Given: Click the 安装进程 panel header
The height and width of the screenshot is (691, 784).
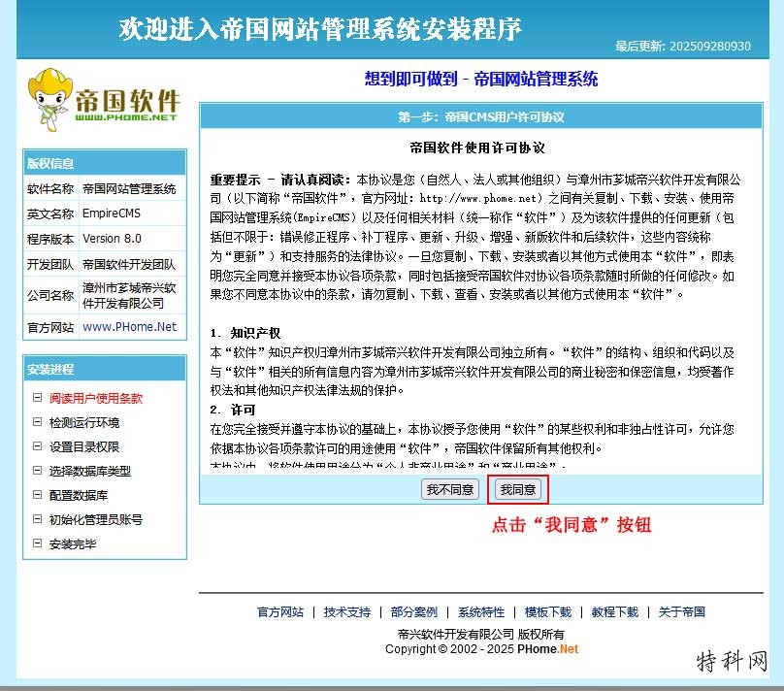Looking at the screenshot, I should pyautogui.click(x=105, y=369).
